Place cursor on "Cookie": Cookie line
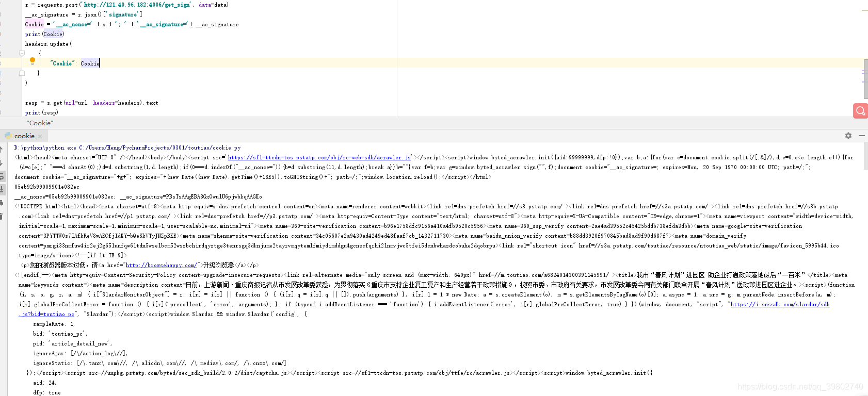The image size is (868, 396). click(x=75, y=63)
